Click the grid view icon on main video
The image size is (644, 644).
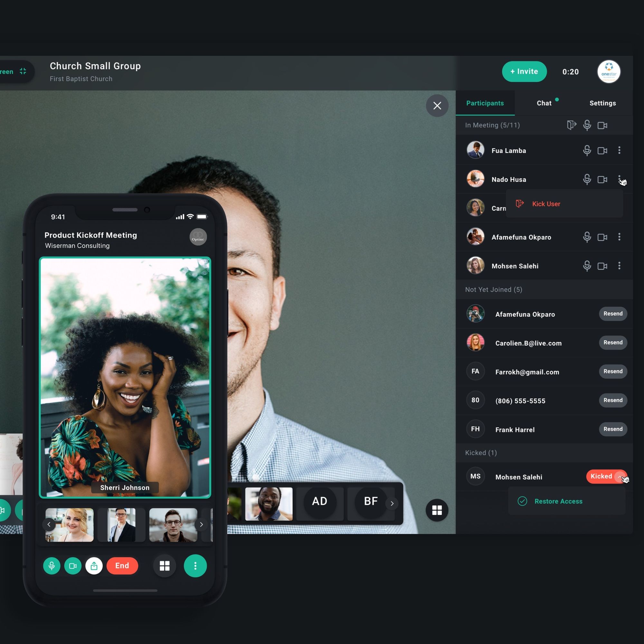point(437,510)
